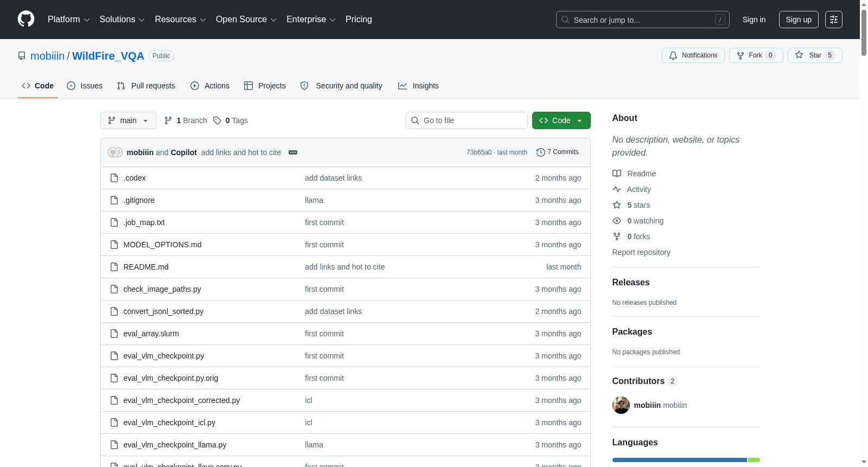Screen dimensions: 868x467
Task: Expand commit message ellipsis button
Action: [293, 152]
